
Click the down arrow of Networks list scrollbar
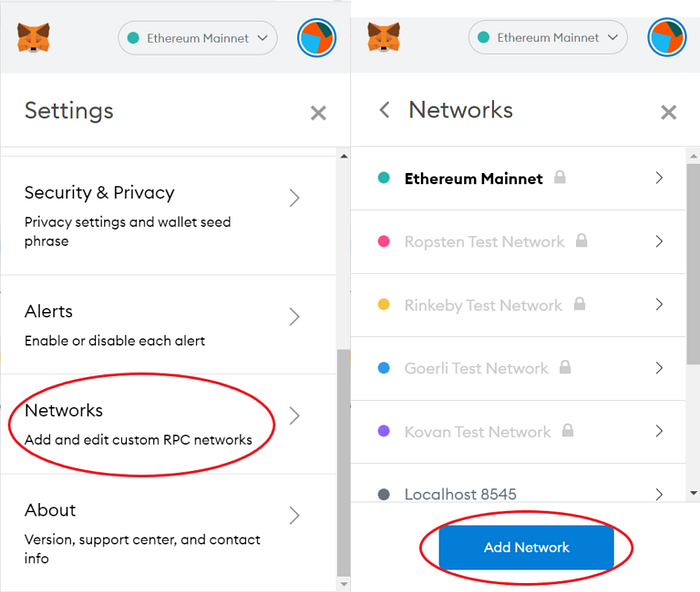coord(693,493)
